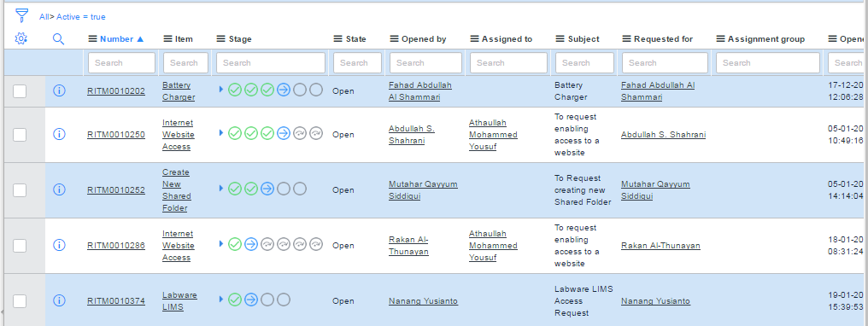
Task: Open Requested for Mutahar Qayyum Siddiqui link
Action: (655, 190)
